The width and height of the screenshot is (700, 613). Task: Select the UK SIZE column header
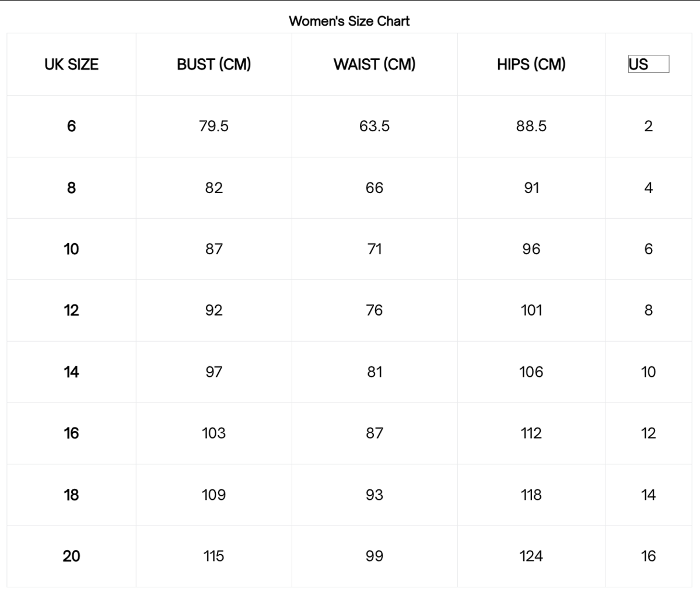[x=71, y=64]
